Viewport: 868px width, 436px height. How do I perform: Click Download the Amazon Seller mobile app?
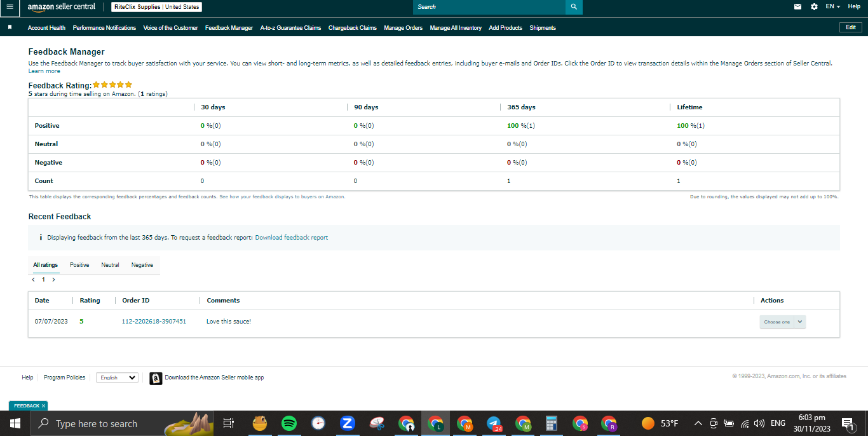tap(214, 378)
